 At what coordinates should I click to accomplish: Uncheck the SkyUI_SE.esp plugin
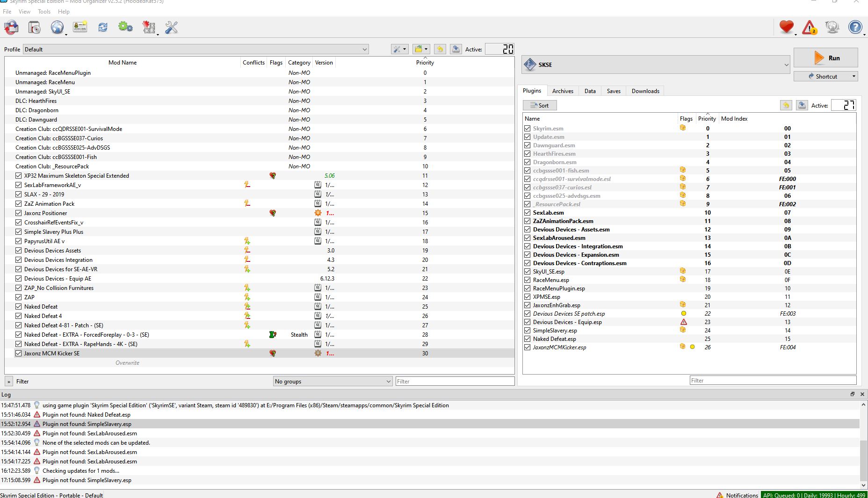click(527, 271)
